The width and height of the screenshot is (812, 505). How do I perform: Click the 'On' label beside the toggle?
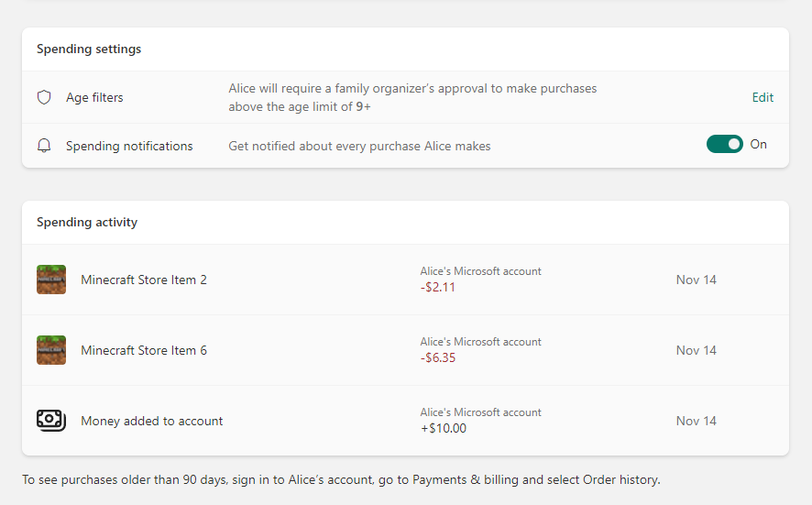pos(759,144)
